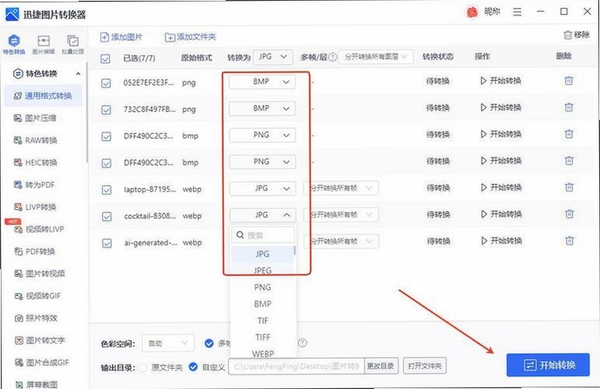Viewport: 600px width, 389px height.
Task: Click the 视频转GIF sidebar icon
Action: (x=18, y=296)
